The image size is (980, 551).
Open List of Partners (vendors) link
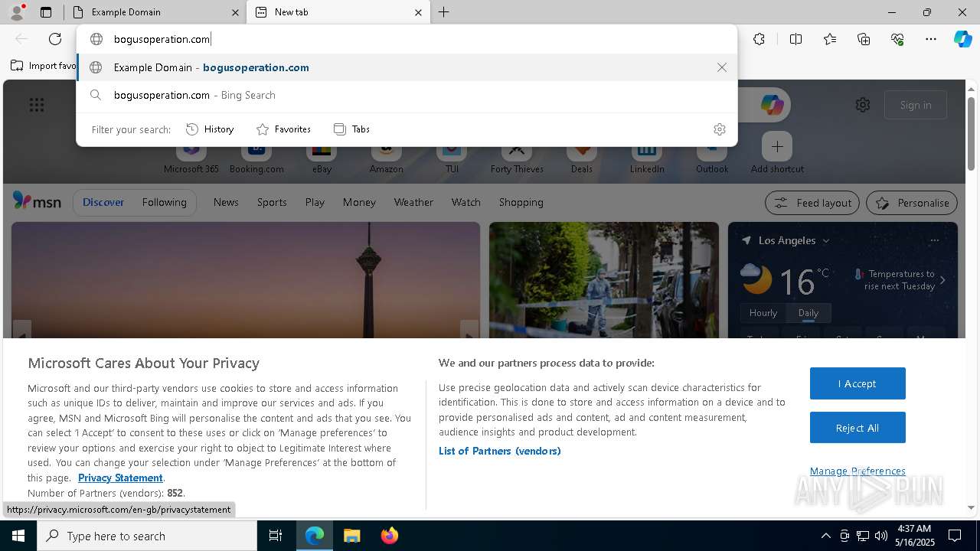[500, 451]
